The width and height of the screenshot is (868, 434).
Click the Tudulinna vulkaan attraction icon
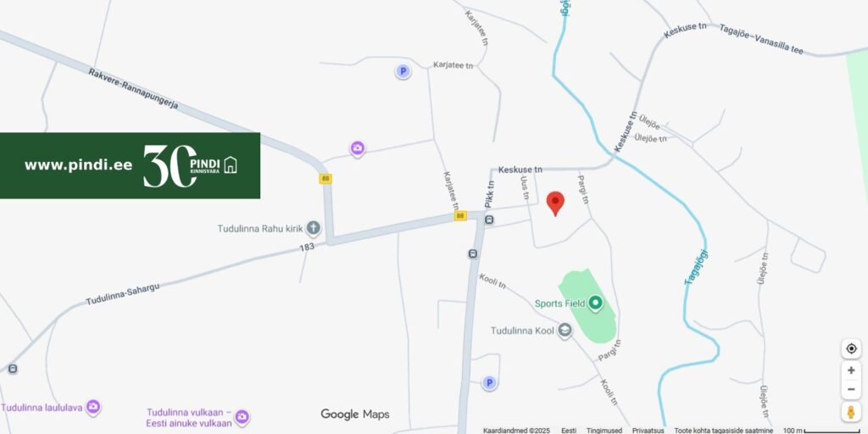(x=242, y=416)
